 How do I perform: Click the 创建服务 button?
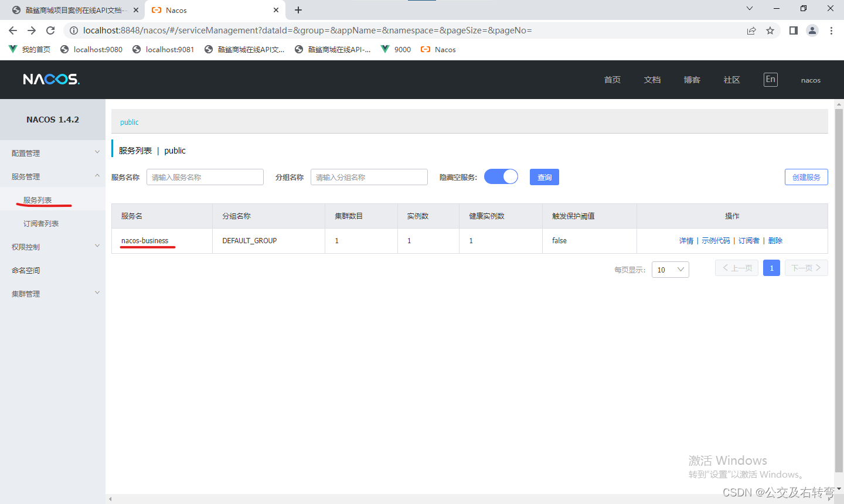[x=806, y=176]
